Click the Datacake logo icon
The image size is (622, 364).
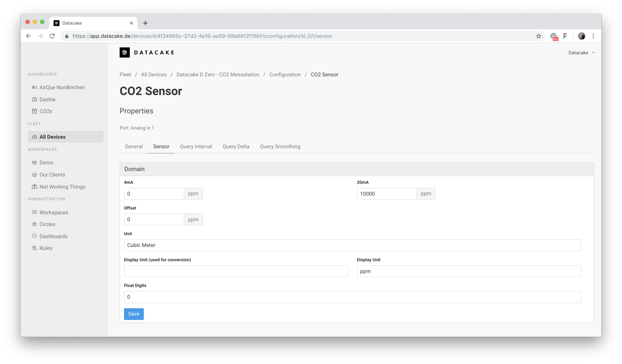click(125, 52)
